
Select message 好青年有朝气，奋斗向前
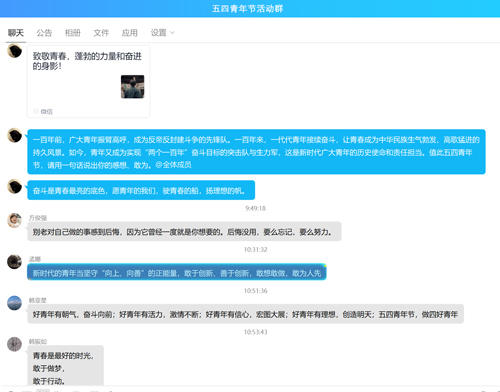pos(245,314)
